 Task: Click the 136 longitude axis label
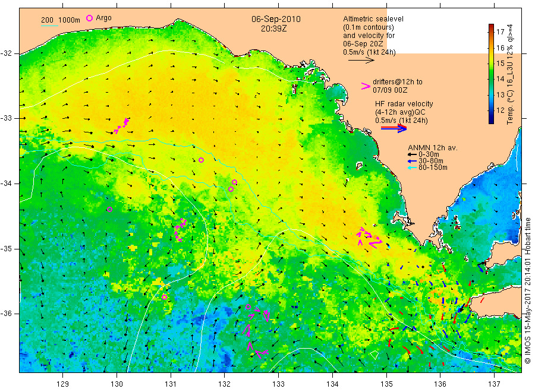coord(440,384)
